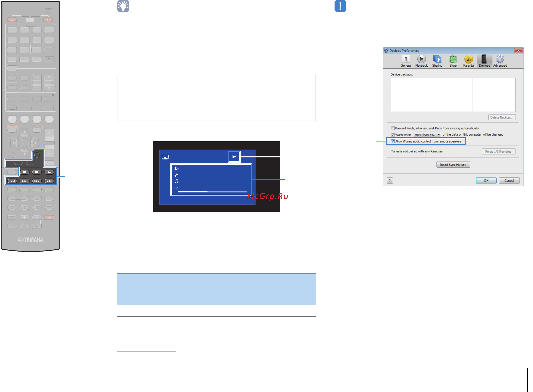Open the 'more than 5%' dropdown
The height and width of the screenshot is (392, 533).
427,134
